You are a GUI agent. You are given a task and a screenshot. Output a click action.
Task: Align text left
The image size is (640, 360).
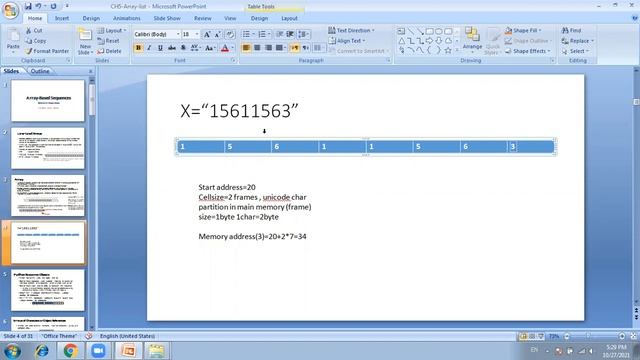pyautogui.click(x=246, y=48)
